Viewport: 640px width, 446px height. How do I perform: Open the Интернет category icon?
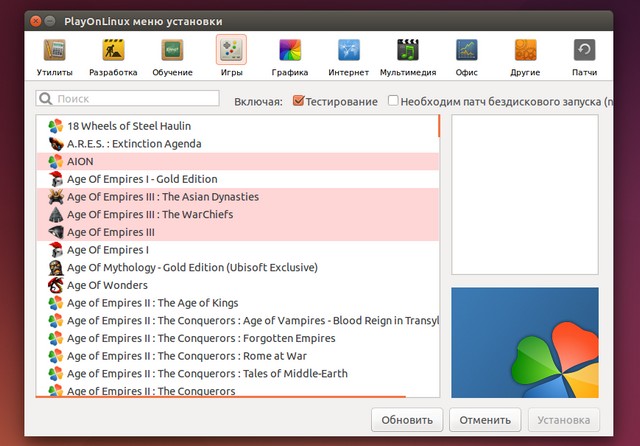tap(349, 50)
